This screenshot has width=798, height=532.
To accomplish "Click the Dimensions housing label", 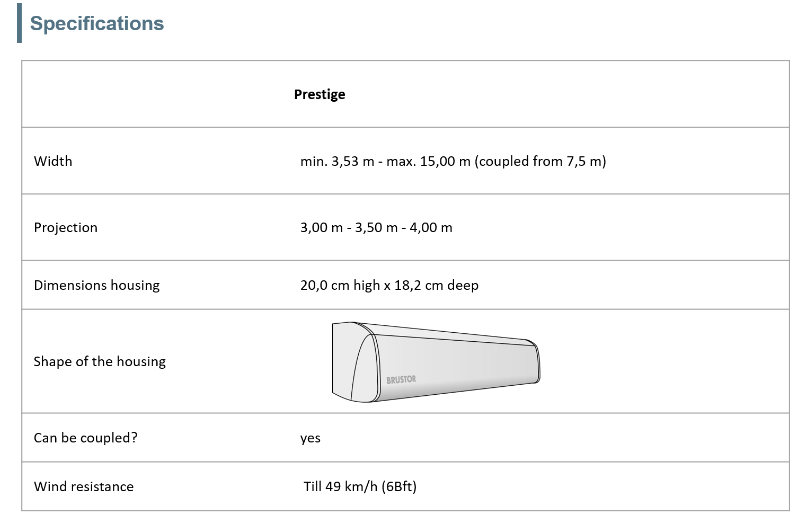I will [x=96, y=286].
